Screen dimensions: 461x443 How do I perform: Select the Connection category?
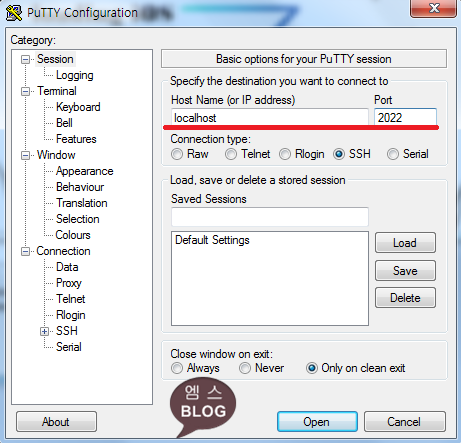[63, 251]
